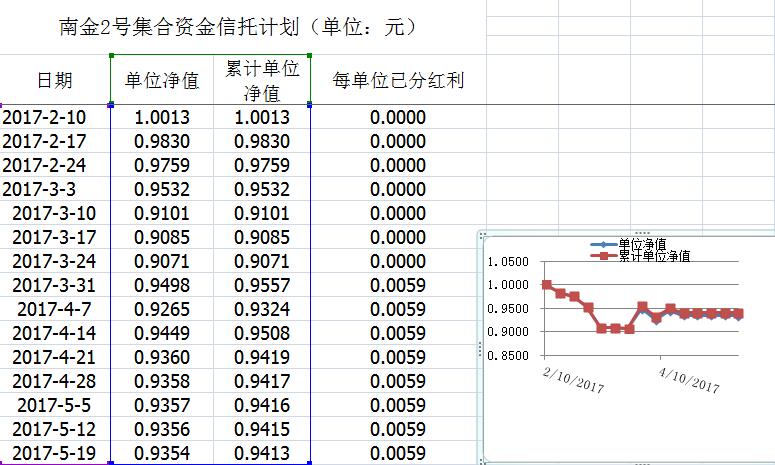Select the 每单位已分红利 header cell
This screenshot has height=465, width=775.
click(397, 80)
